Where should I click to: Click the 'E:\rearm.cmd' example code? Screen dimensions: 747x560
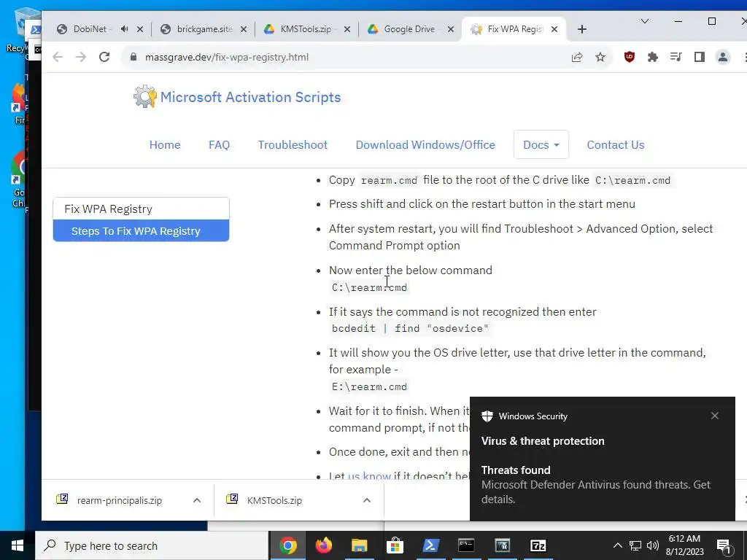click(369, 386)
